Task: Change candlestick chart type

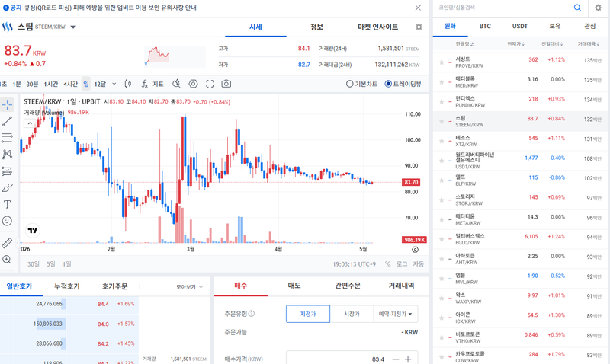Action: [127, 84]
